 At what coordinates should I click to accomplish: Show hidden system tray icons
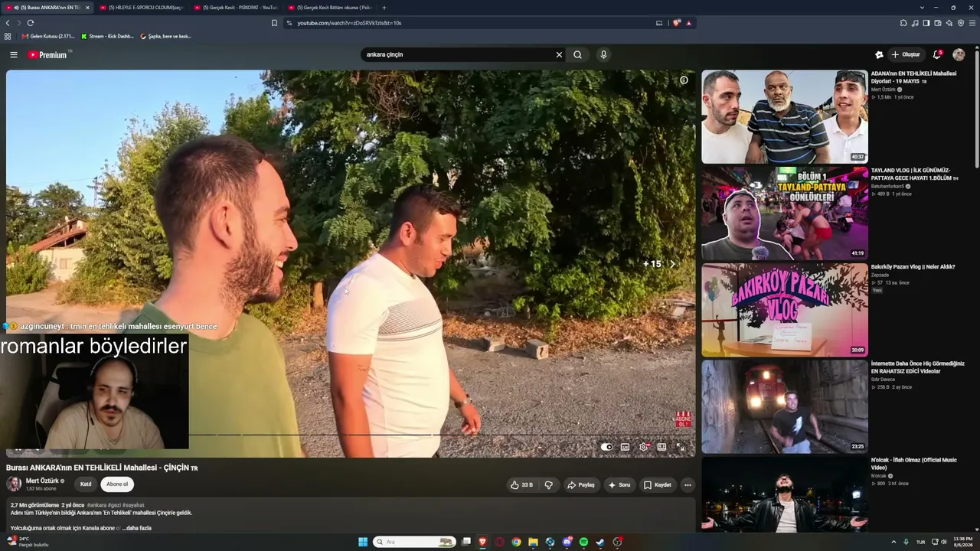(x=893, y=542)
